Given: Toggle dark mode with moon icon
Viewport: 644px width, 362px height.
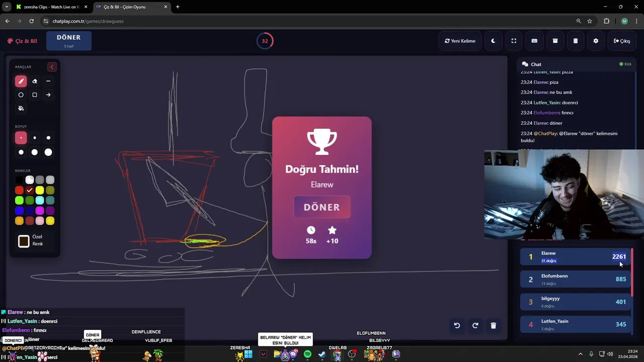Looking at the screenshot, I should coord(493,41).
